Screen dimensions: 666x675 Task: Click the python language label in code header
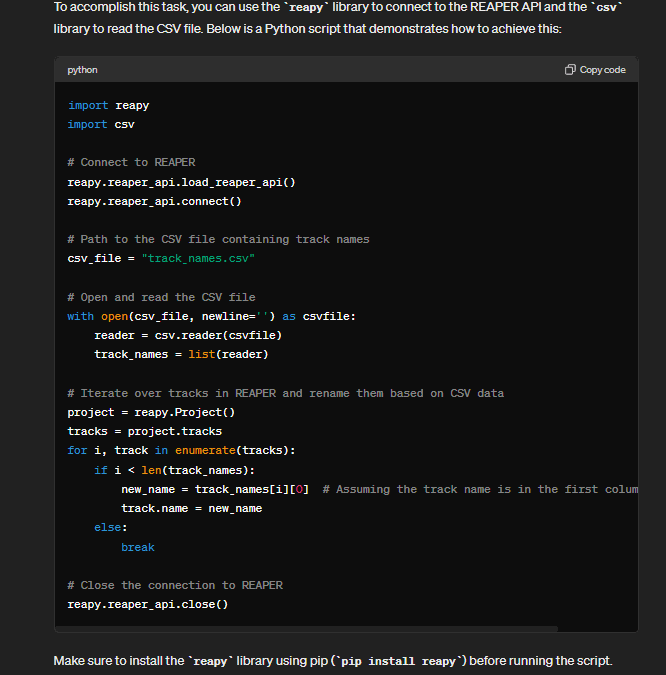point(82,70)
